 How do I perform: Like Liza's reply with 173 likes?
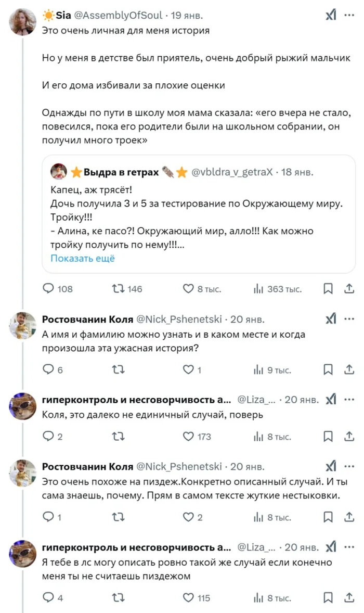coord(188,437)
